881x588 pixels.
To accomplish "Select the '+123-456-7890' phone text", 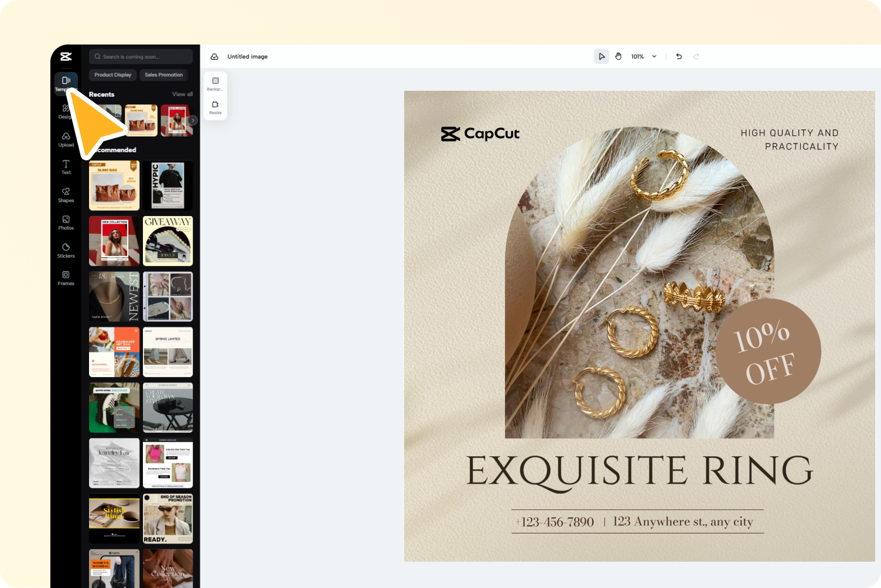I will click(555, 522).
